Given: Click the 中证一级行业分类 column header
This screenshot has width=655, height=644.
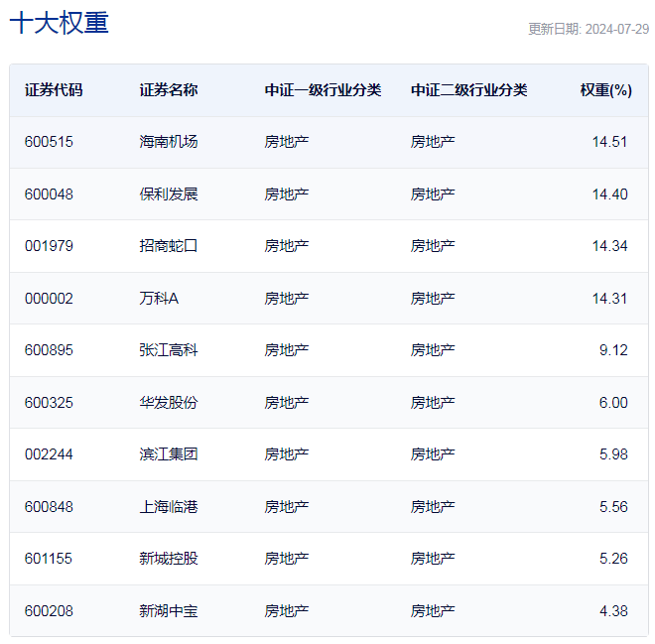Looking at the screenshot, I should [323, 90].
